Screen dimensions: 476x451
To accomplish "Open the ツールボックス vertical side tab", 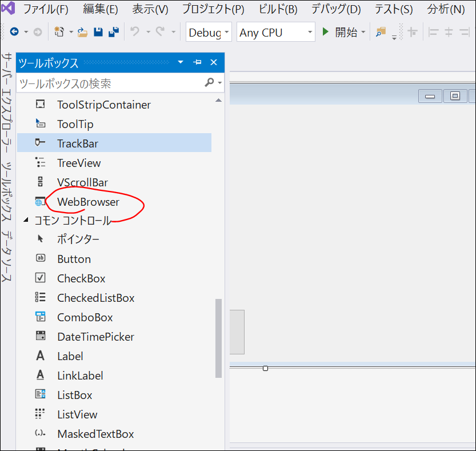I will tap(7, 192).
